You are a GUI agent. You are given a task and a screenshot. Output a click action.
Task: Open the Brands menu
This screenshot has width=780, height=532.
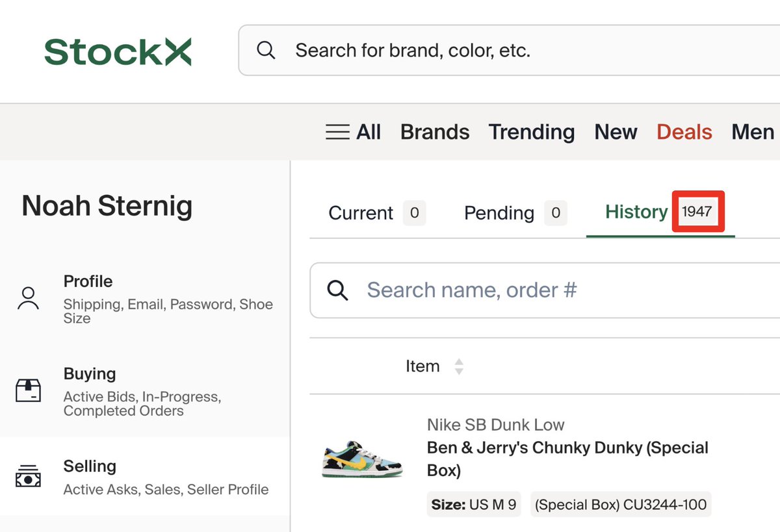[x=434, y=133]
